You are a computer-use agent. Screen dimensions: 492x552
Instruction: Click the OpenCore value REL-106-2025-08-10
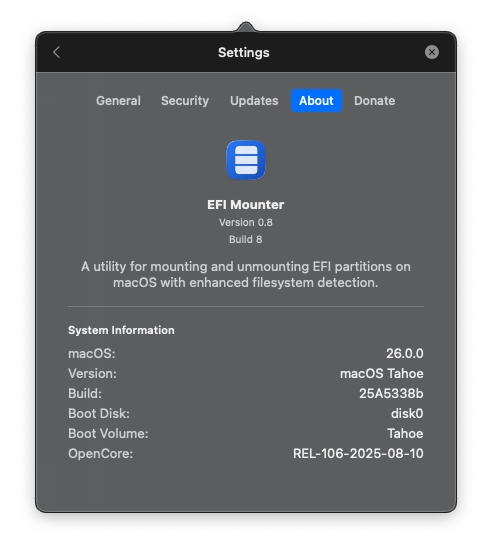358,454
